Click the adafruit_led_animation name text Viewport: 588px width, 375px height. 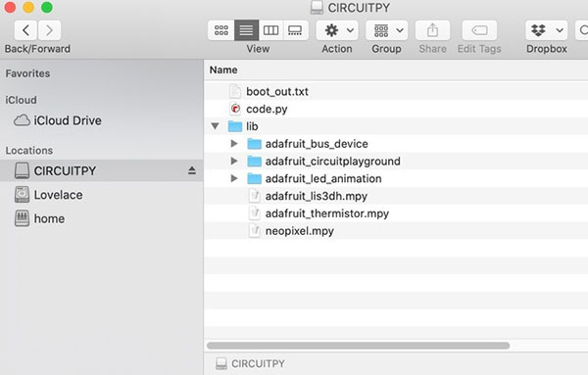click(323, 179)
